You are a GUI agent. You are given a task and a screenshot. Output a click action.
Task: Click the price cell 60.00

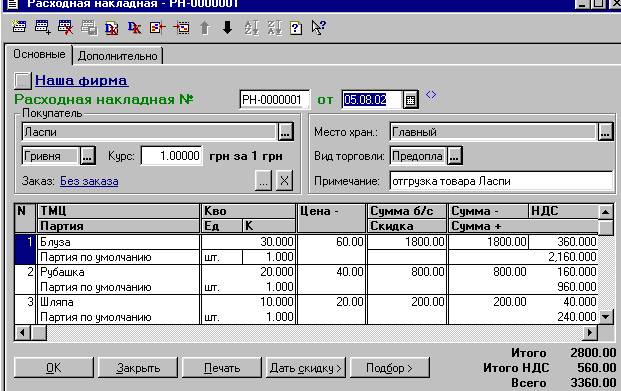331,242
